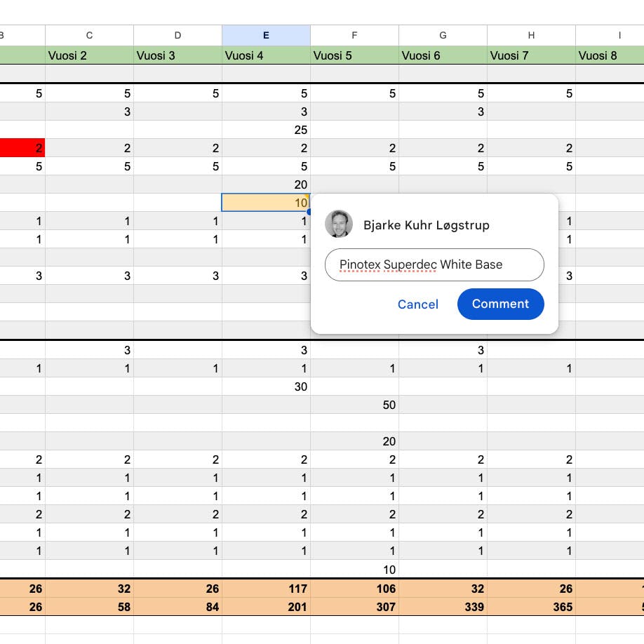Screen dimensions: 644x644
Task: Select column D header
Action: tap(178, 35)
